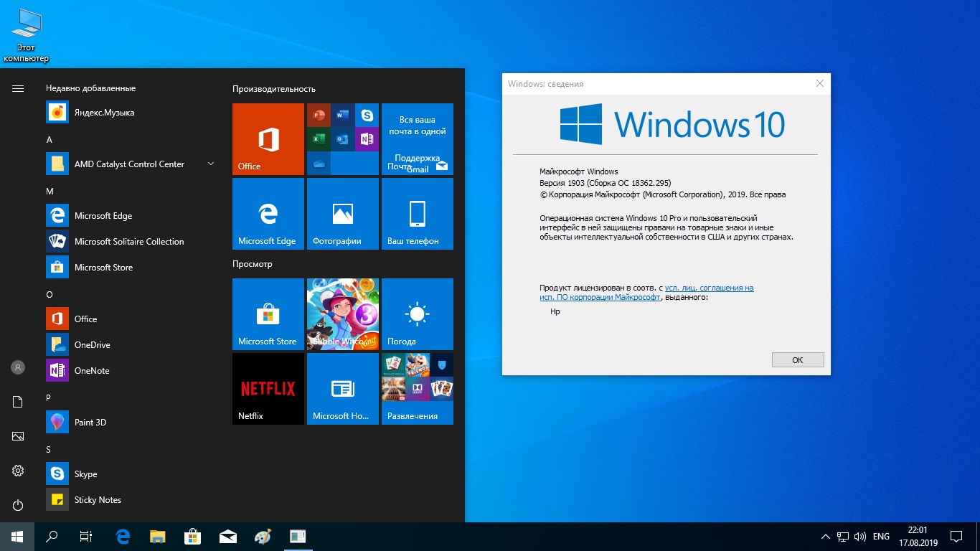Viewport: 980px width, 551px height.
Task: Show hidden system tray icons
Action: click(x=825, y=537)
